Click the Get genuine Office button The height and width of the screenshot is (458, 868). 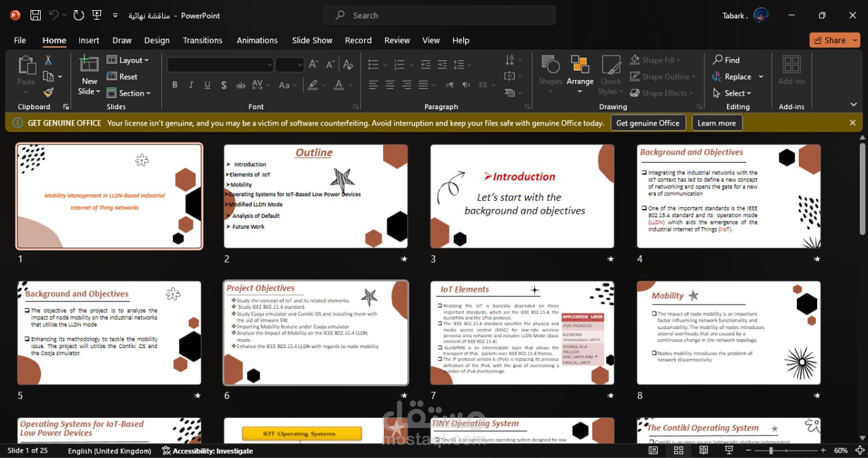[x=648, y=123]
